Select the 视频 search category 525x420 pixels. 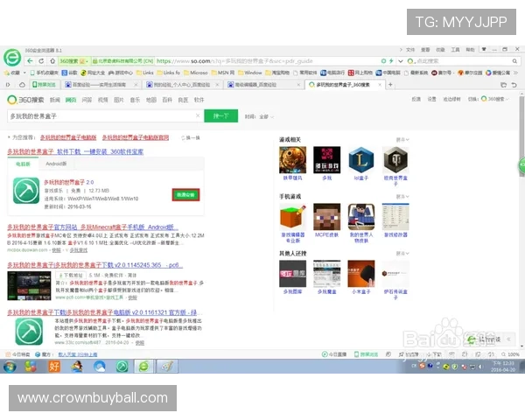(x=102, y=100)
